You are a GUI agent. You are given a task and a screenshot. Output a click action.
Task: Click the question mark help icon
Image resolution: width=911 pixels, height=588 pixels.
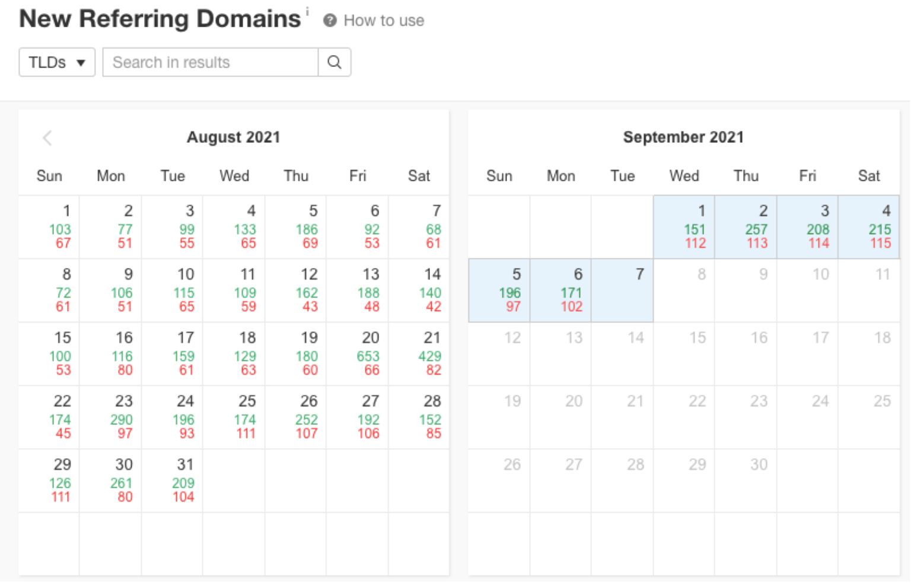pos(330,21)
